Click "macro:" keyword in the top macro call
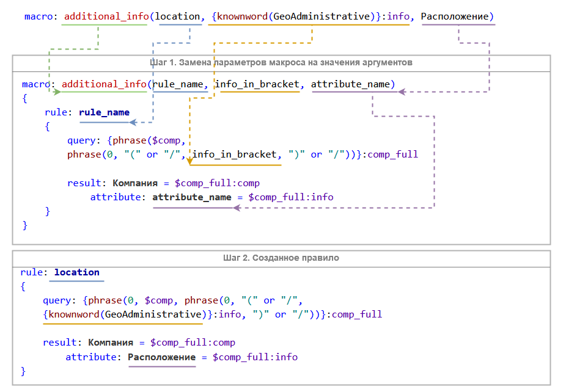Screen dimensions: 577x392 click(41, 16)
